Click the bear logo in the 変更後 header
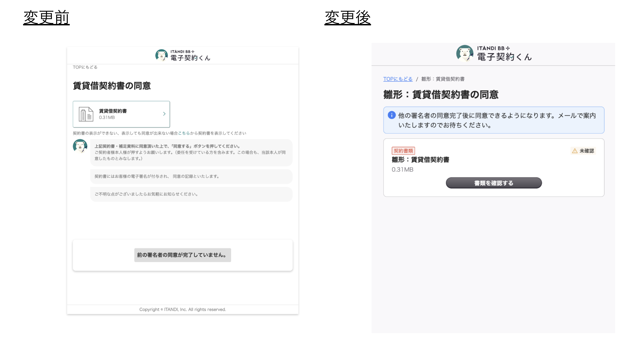The height and width of the screenshot is (358, 644). tap(465, 53)
